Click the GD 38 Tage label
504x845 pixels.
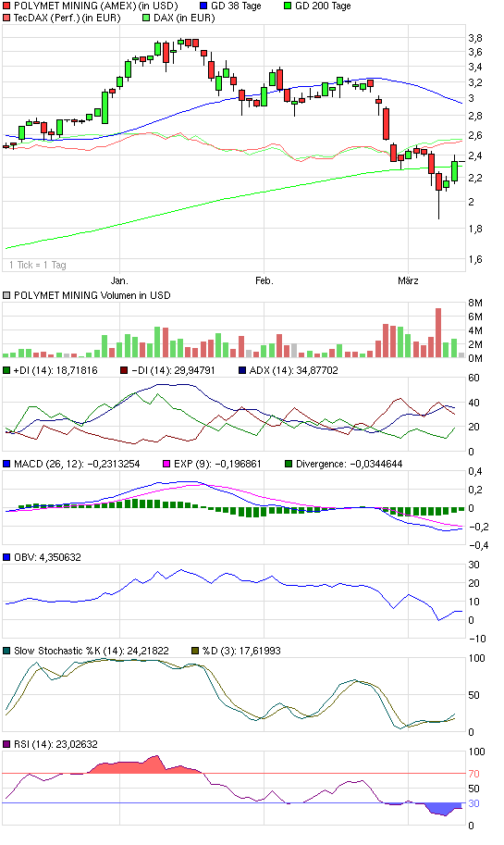tap(236, 6)
